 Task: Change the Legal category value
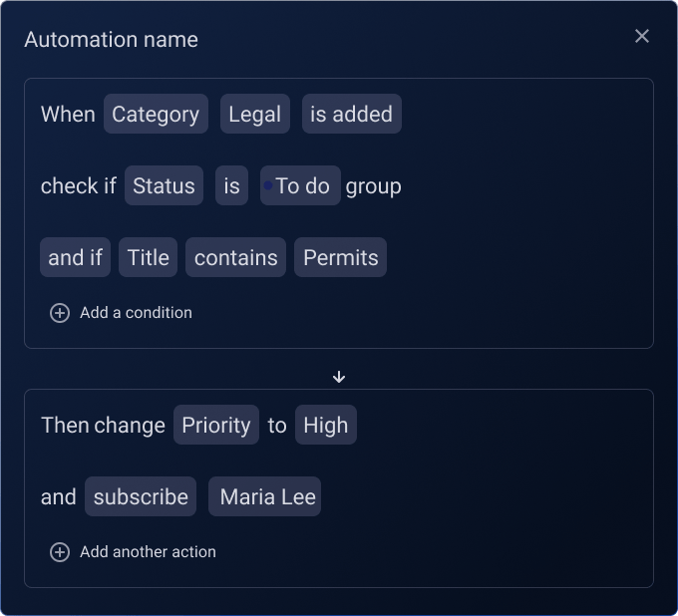coord(254,114)
